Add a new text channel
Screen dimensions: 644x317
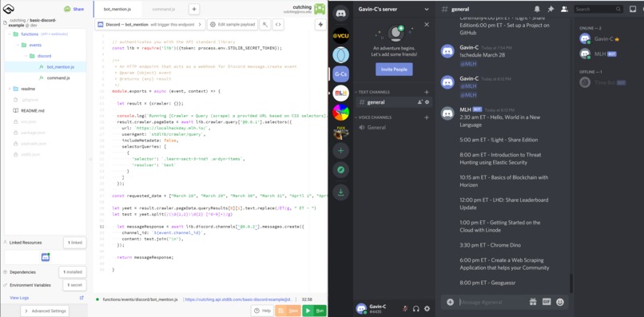click(427, 92)
